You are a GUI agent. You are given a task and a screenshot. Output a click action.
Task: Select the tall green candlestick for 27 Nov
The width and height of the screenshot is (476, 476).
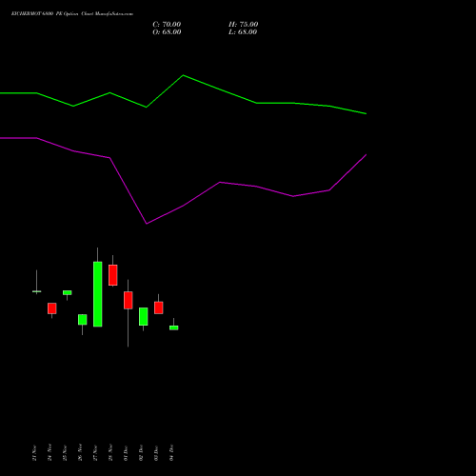click(98, 294)
